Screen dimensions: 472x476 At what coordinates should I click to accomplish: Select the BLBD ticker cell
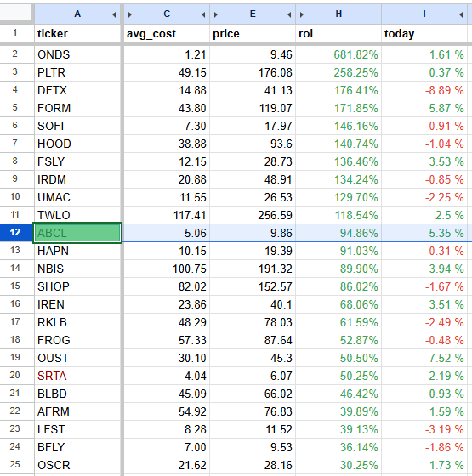77,394
